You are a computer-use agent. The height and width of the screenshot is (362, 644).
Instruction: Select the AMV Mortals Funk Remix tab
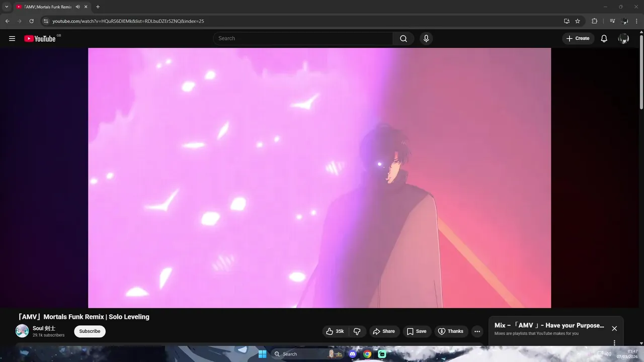52,7
